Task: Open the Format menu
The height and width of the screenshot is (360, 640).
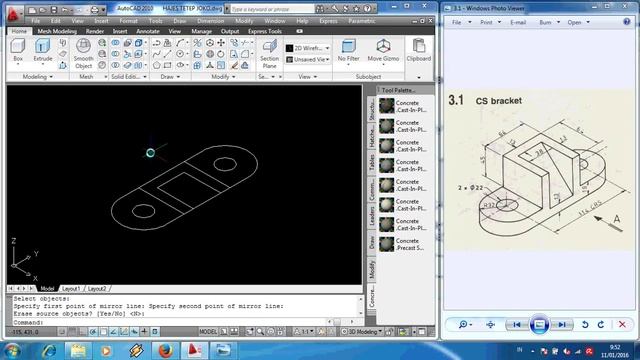Action: coord(128,21)
